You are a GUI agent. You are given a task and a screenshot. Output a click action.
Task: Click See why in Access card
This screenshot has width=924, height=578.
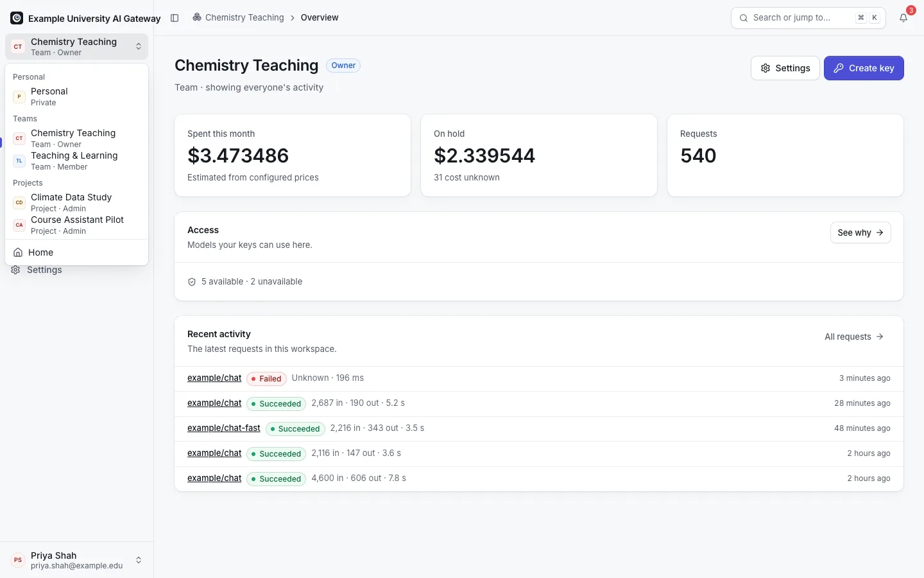tap(860, 232)
